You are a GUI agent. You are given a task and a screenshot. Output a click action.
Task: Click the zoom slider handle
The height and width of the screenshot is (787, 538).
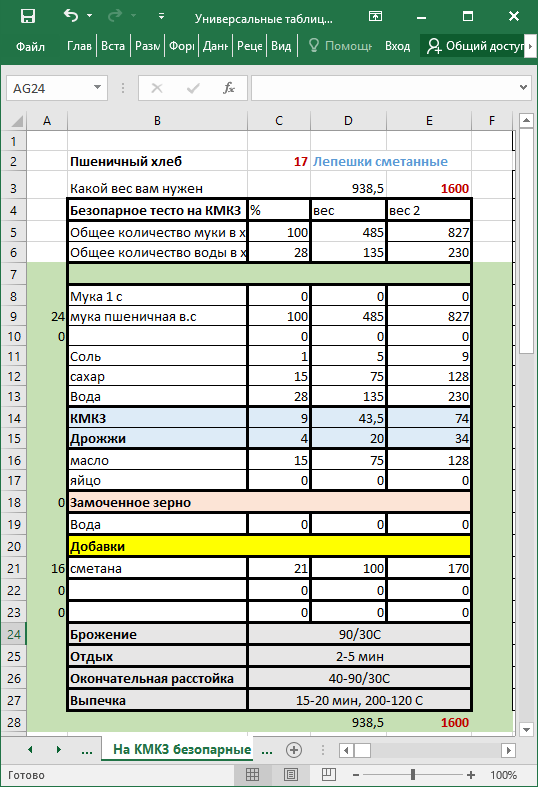tap(413, 775)
